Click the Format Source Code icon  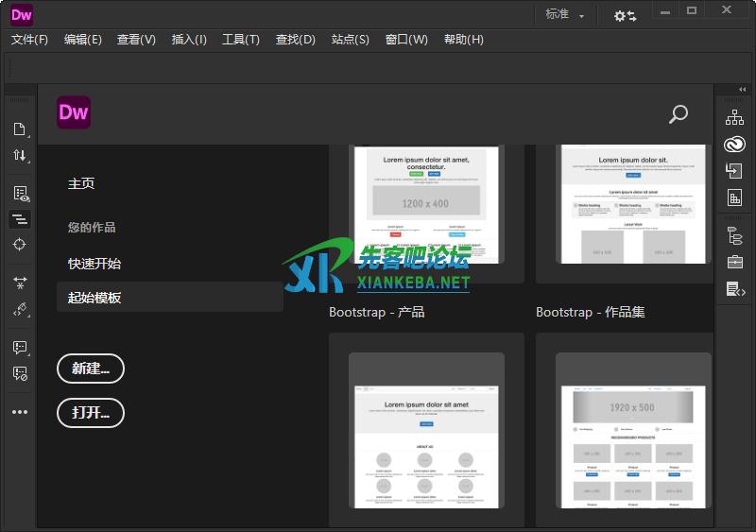coord(20,309)
